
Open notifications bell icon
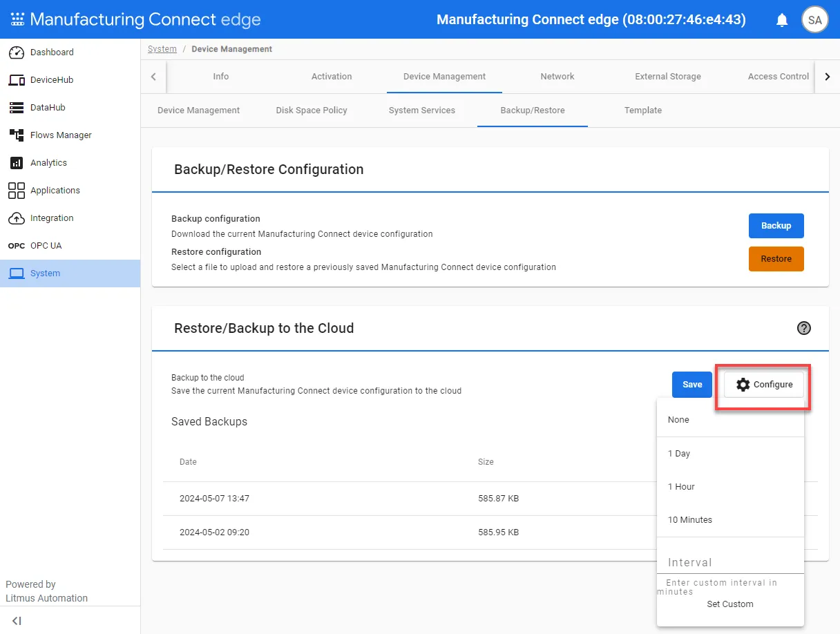coord(782,20)
